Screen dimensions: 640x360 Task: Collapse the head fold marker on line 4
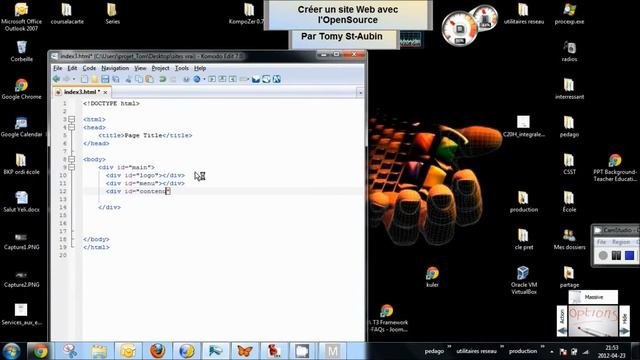tap(71, 127)
